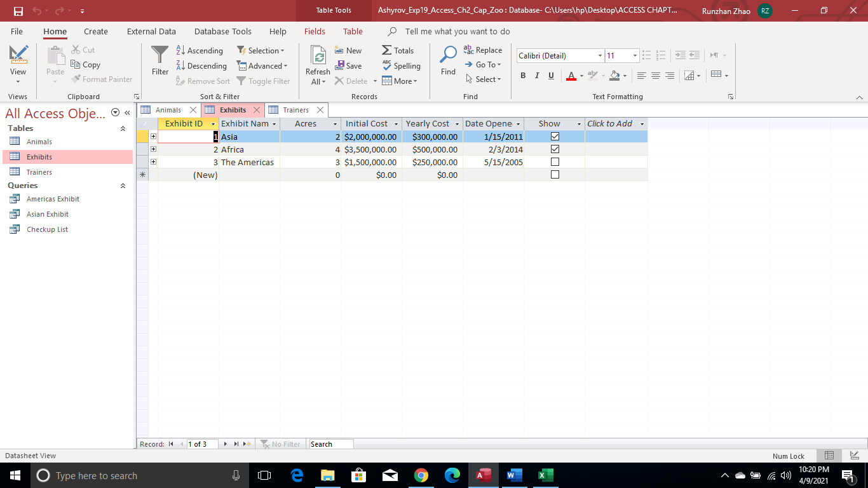This screenshot has height=488, width=868.
Task: Switch to the Create ribbon tab
Action: click(x=96, y=31)
